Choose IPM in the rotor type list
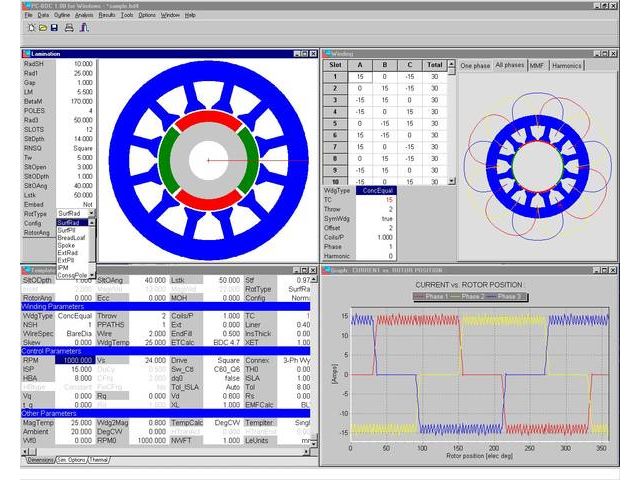640x480 pixels. coord(63,267)
